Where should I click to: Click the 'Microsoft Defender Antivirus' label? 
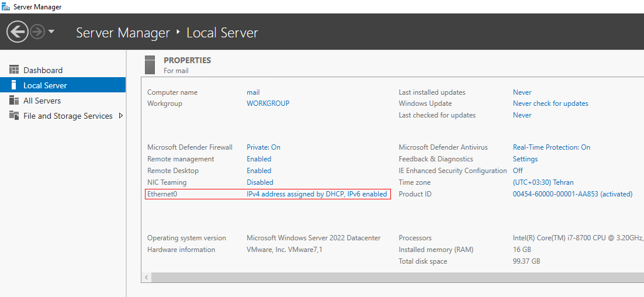click(443, 147)
